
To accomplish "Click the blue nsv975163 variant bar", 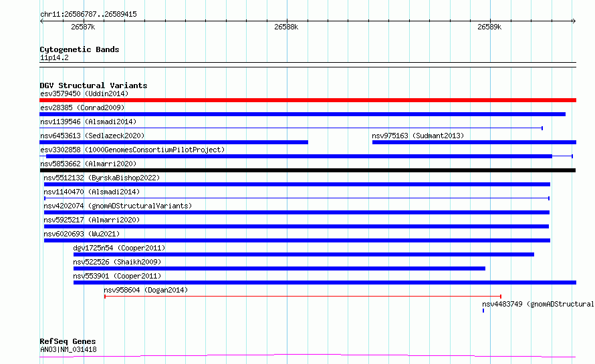I will pos(475,142).
